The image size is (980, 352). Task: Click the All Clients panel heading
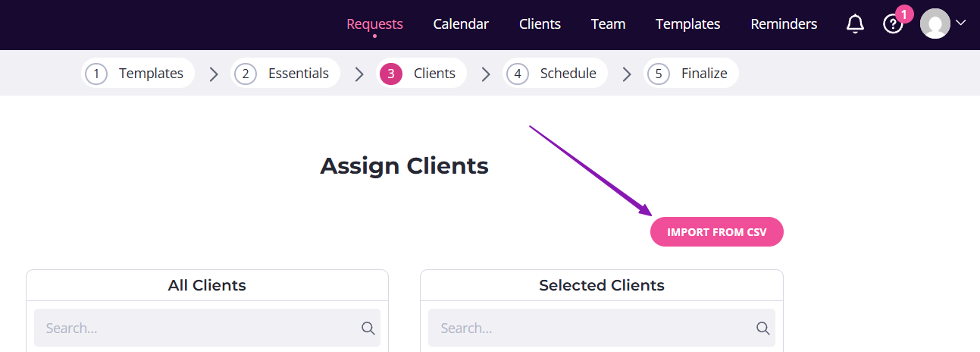207,285
